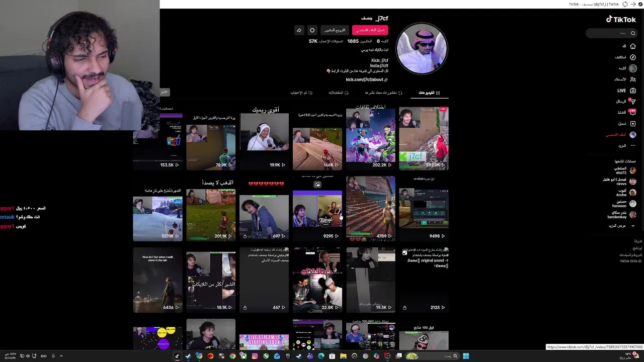Open rain walk video with 6436 views
644x362 pixels.
coord(157,280)
